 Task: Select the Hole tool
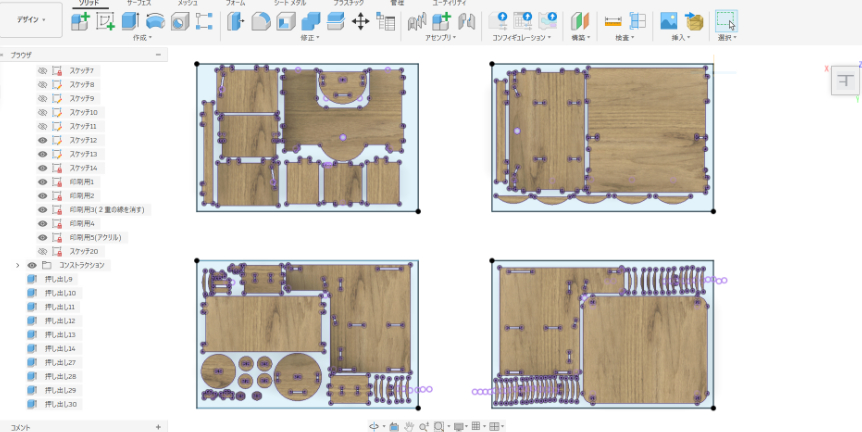(180, 21)
